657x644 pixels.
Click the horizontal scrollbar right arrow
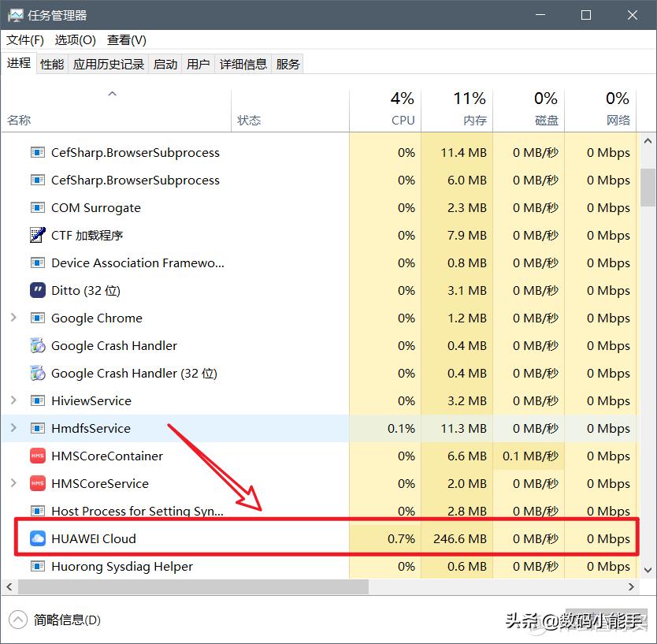[x=631, y=586]
